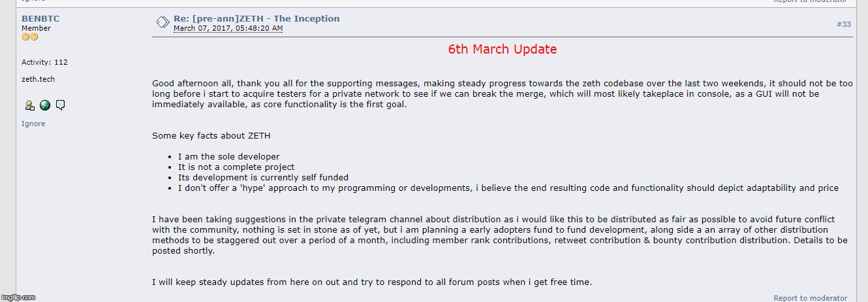Open the green globe website icon

pyautogui.click(x=45, y=105)
